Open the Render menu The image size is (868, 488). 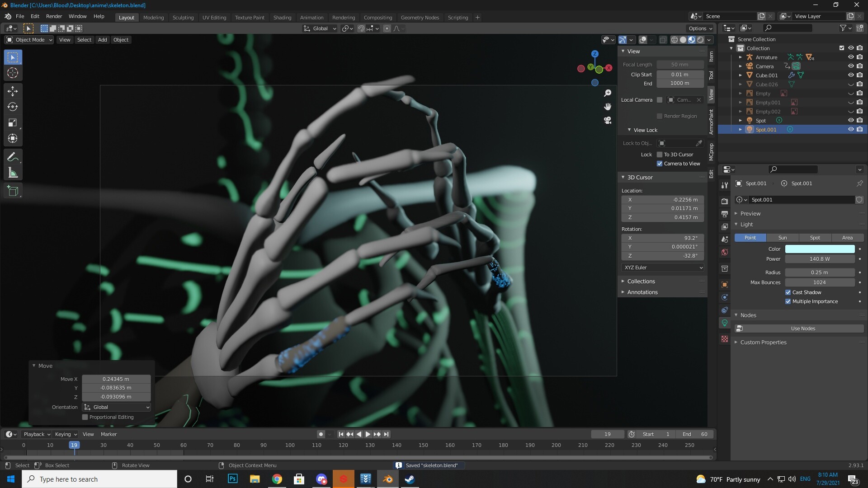coord(54,16)
